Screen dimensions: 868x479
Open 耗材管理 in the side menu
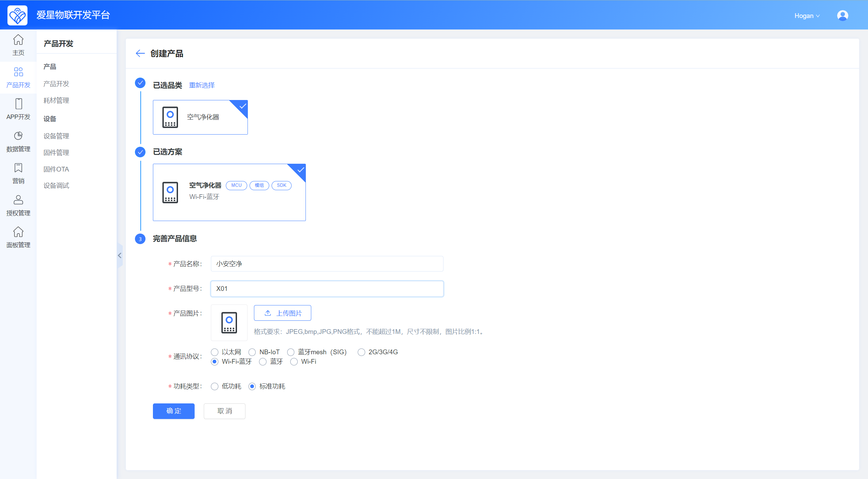56,100
